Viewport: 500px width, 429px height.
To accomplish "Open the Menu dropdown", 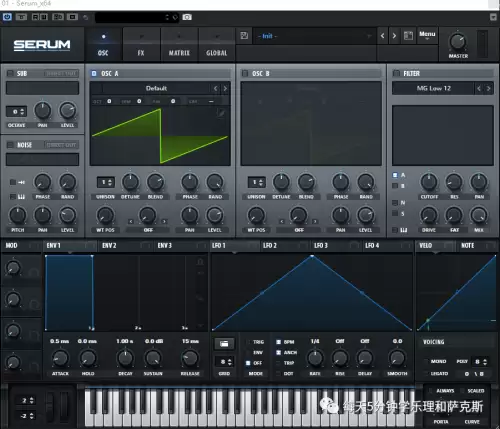I will point(427,35).
